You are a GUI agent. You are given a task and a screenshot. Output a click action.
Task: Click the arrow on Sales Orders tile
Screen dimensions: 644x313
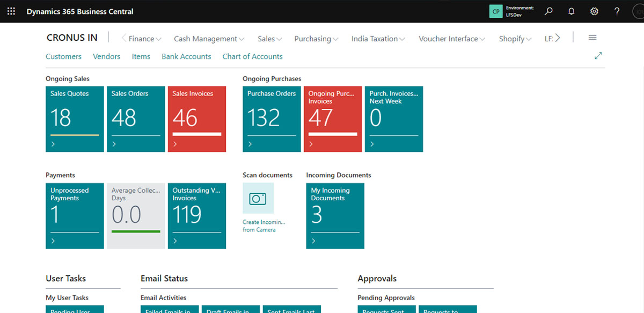[x=114, y=144]
